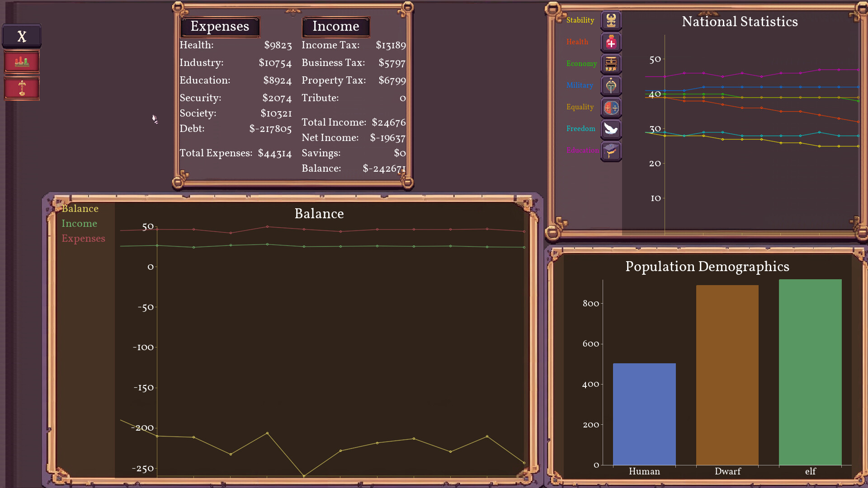The image size is (868, 488).
Task: Select the Balance legend label
Action: click(x=80, y=208)
